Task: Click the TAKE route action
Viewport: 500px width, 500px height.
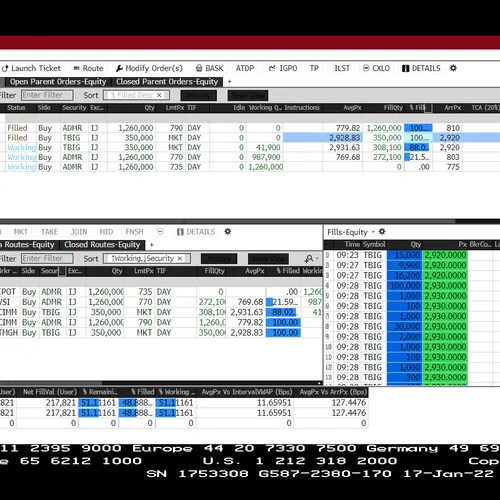Action: 49,232
